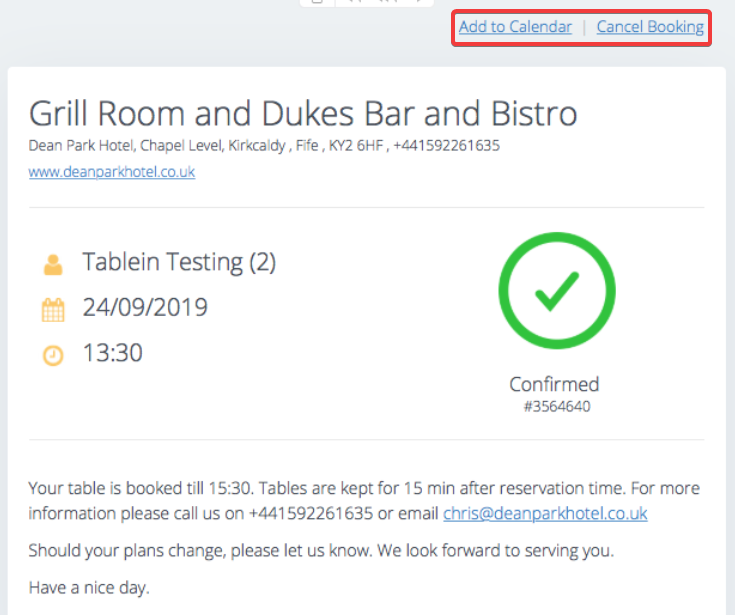This screenshot has height=615, width=735.
Task: Click the booking date 24/09/2019
Action: point(145,308)
